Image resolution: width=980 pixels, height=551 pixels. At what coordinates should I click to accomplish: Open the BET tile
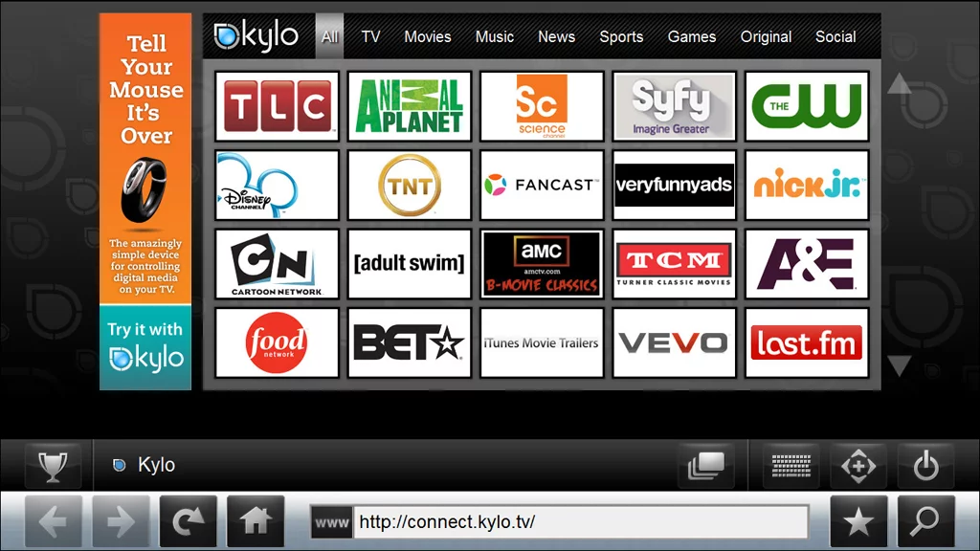[x=410, y=342]
